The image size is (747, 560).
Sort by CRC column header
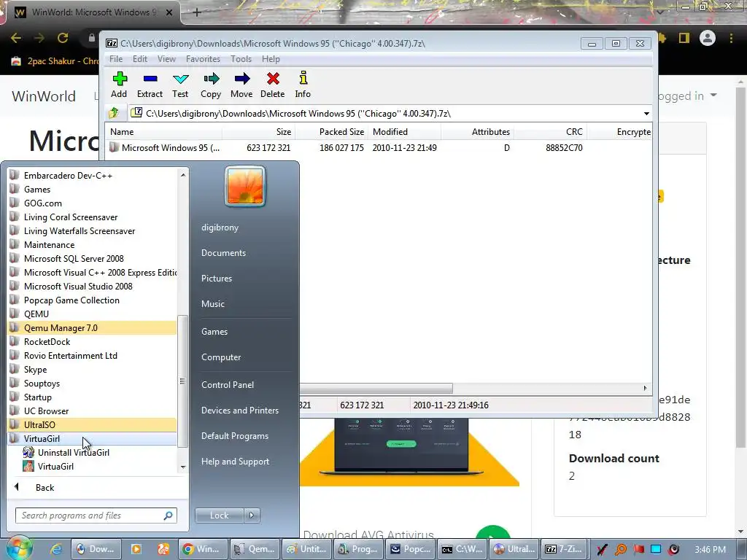pyautogui.click(x=550, y=132)
